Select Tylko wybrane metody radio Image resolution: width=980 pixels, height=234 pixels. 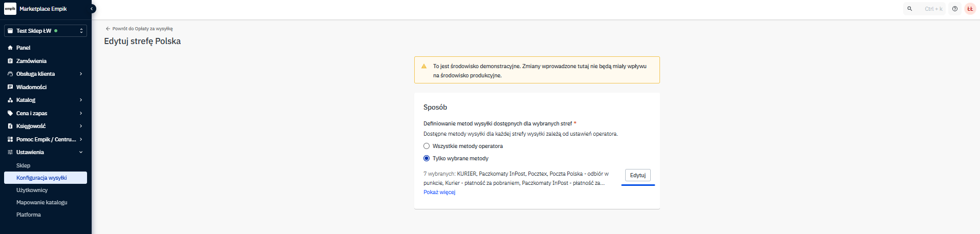[427, 158]
